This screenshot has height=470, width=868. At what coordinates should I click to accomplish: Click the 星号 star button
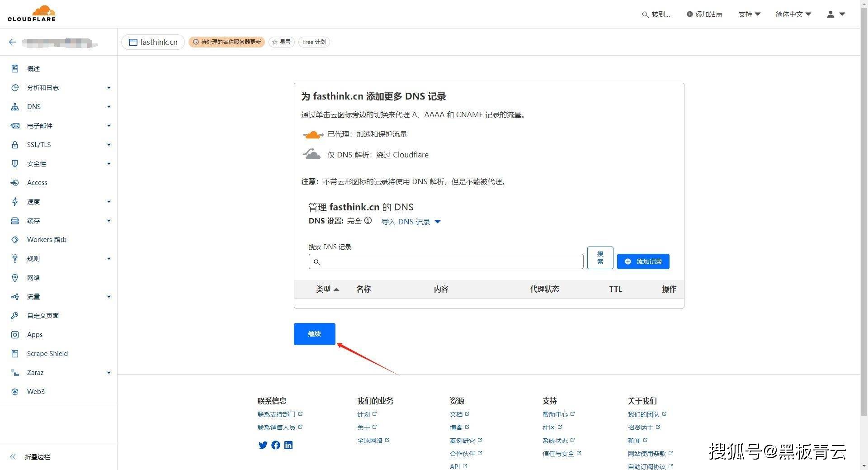point(282,42)
